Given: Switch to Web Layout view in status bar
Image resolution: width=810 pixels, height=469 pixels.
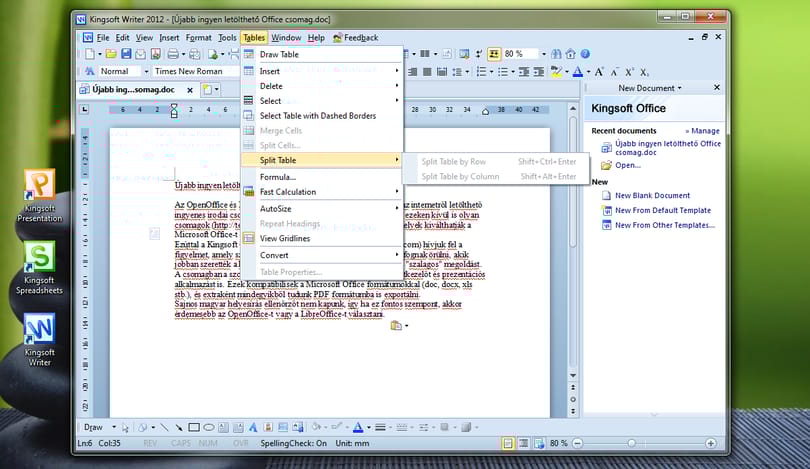Looking at the screenshot, I should (539, 443).
